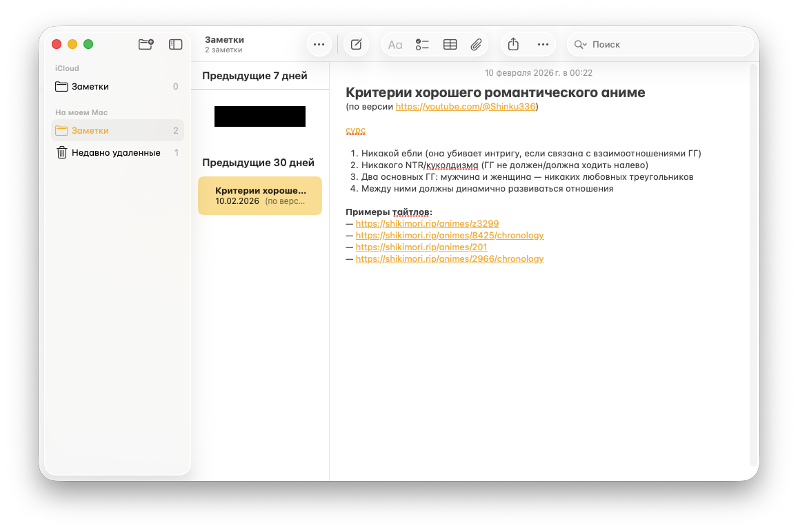The height and width of the screenshot is (532, 798).
Task: Minimize the window with the yellow button
Action: pyautogui.click(x=72, y=44)
